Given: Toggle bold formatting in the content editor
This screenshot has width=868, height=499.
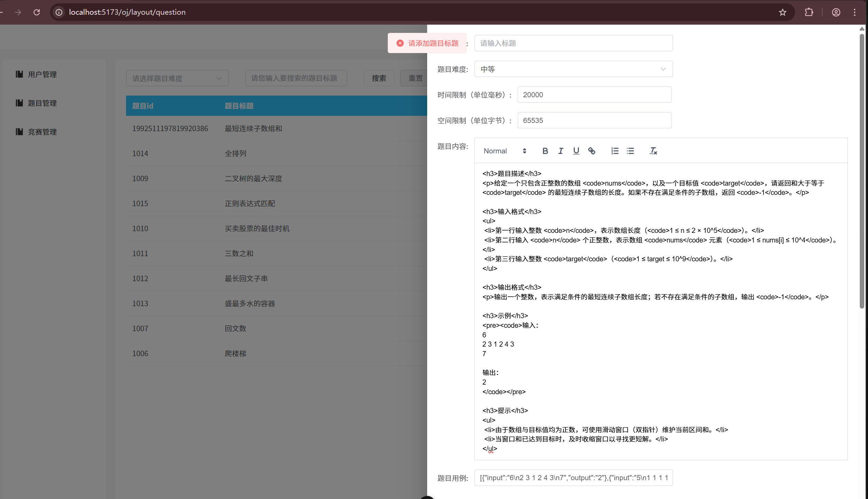Looking at the screenshot, I should pos(545,151).
